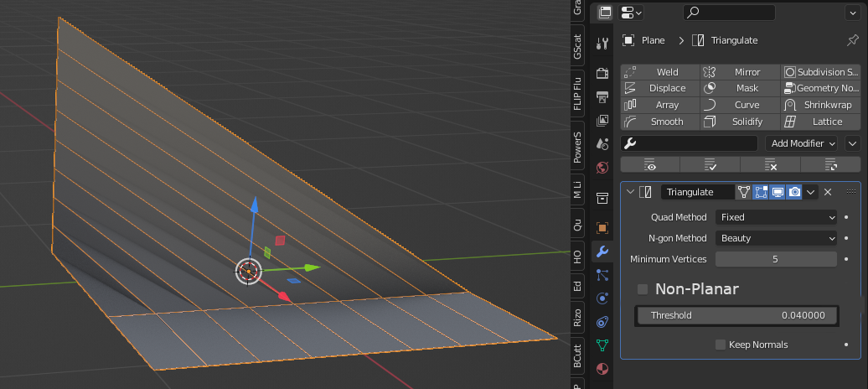The width and height of the screenshot is (868, 389).
Task: Open the View Layer properties icon
Action: pyautogui.click(x=602, y=120)
